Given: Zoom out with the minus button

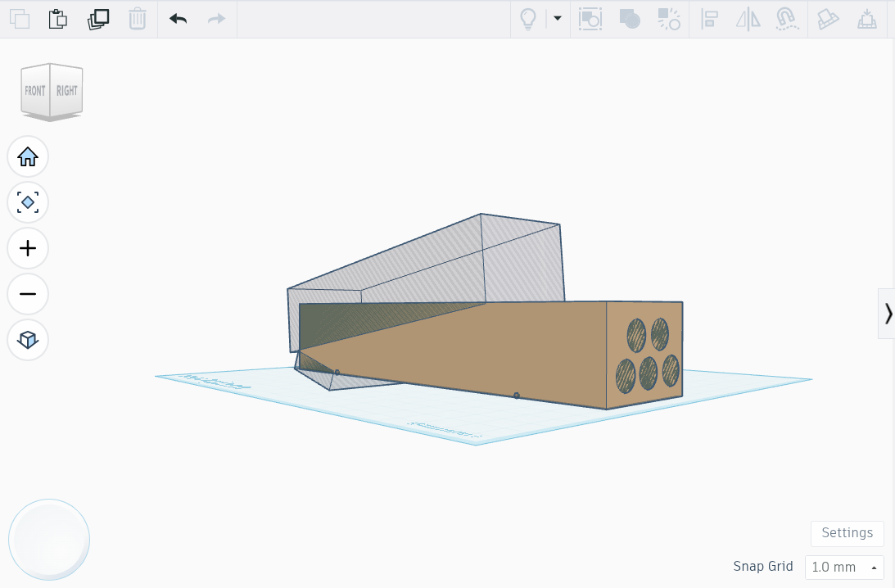Looking at the screenshot, I should pos(27,294).
